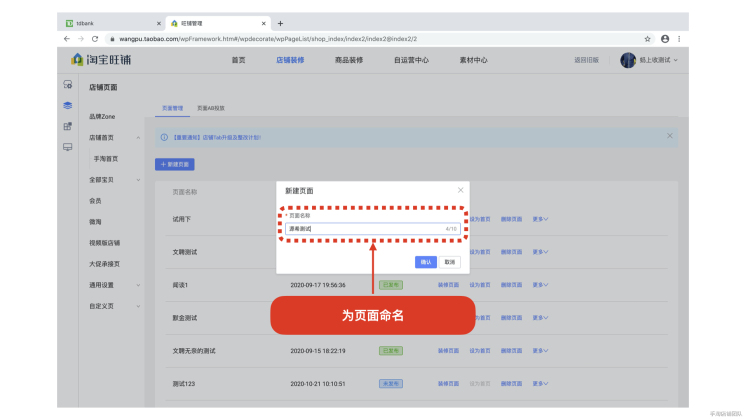Expand the 全部宝贝 menu group
The image size is (746, 420).
(138, 180)
